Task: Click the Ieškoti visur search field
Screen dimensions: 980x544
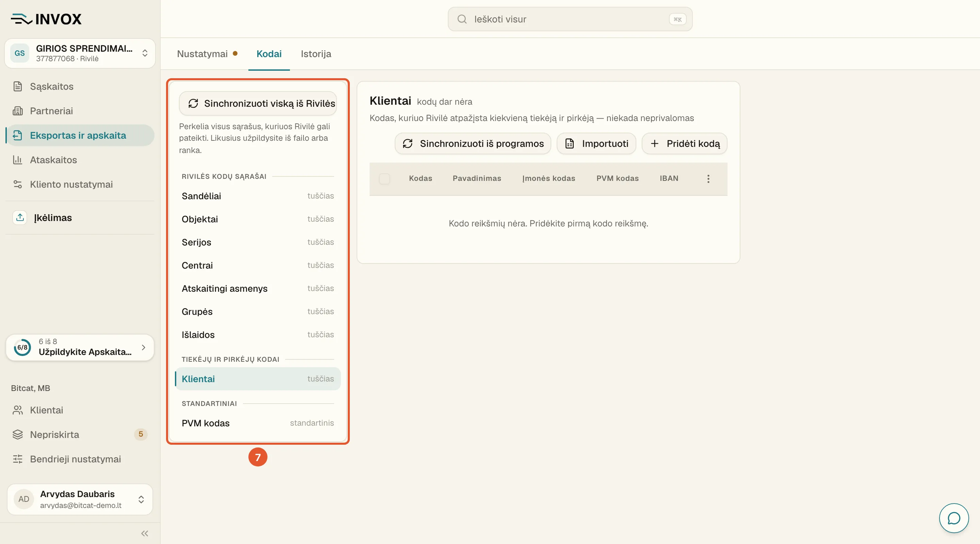Action: click(x=570, y=19)
